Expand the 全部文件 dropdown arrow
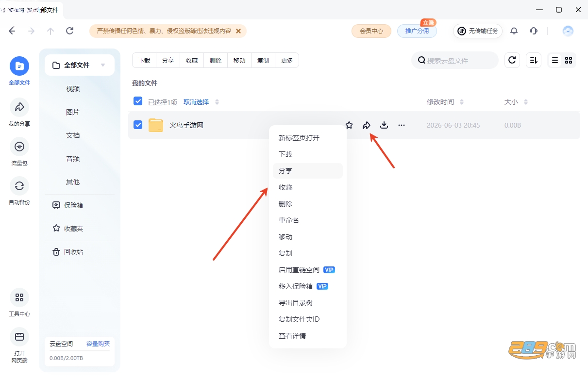 [x=103, y=65]
